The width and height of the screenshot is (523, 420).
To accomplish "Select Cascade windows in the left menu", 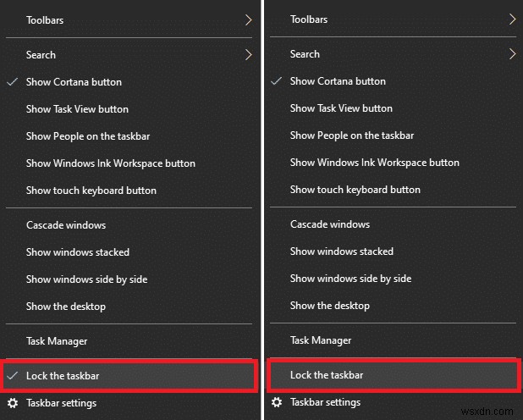I will point(66,225).
